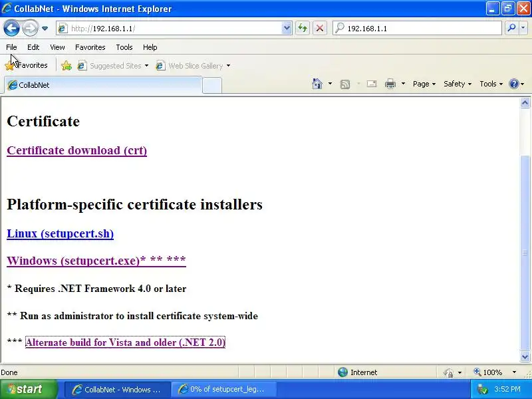Open the Page command bar menu
This screenshot has height=399, width=532.
(424, 84)
